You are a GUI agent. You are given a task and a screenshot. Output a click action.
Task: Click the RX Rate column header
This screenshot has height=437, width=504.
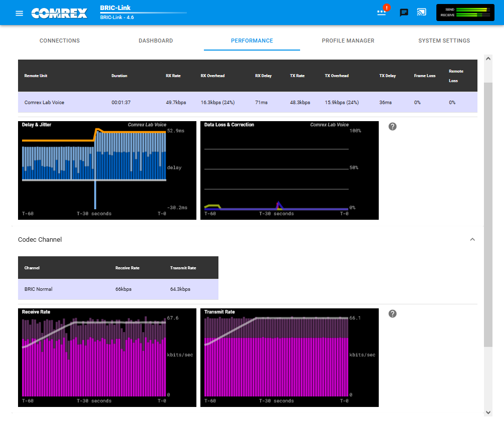click(173, 76)
